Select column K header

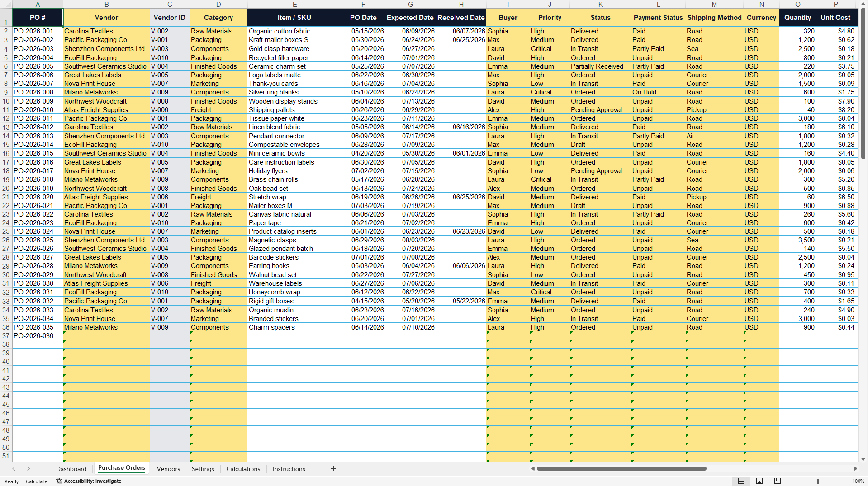pos(600,4)
